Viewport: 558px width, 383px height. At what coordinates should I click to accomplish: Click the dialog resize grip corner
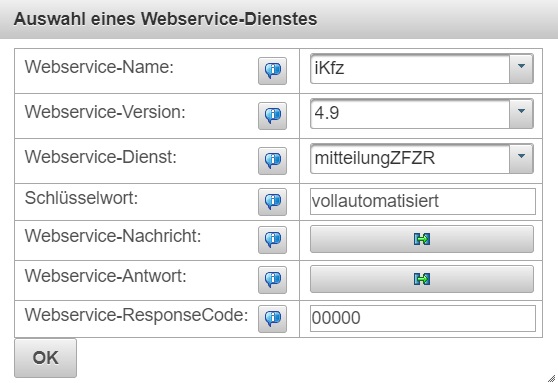click(551, 378)
